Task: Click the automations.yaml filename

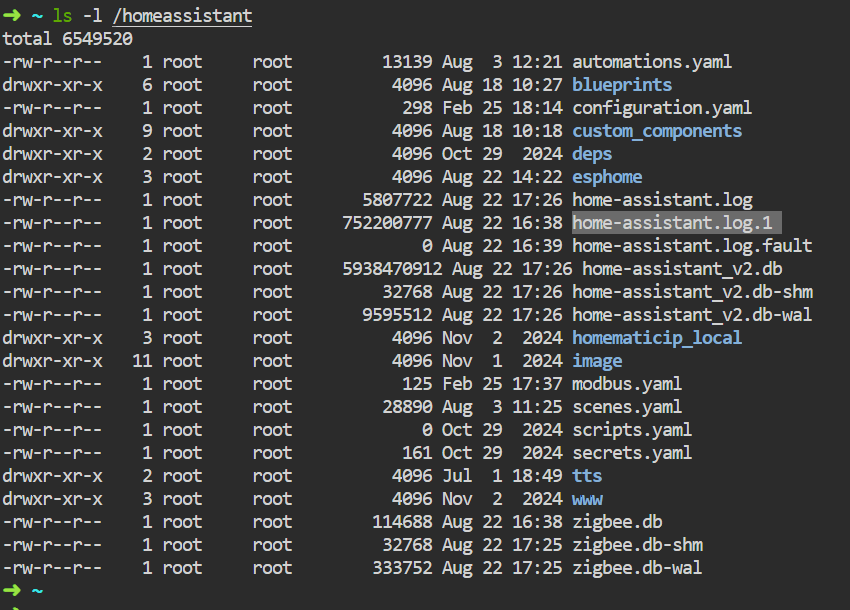Action: coord(652,62)
